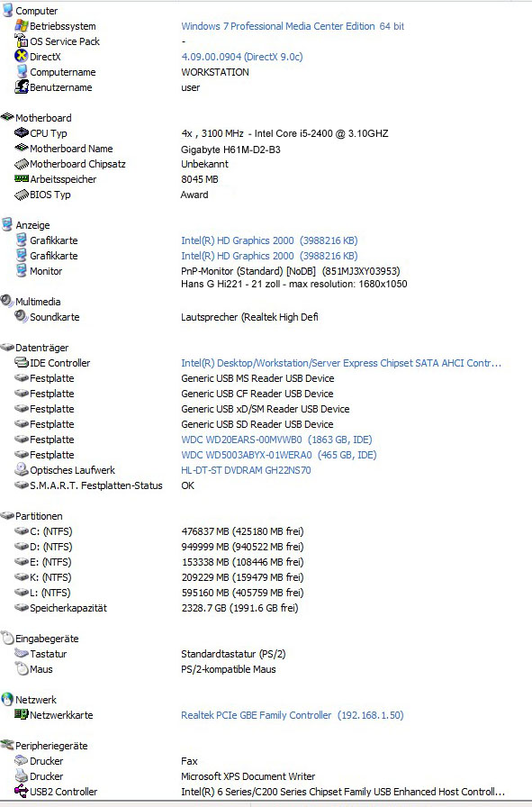Click the Hans G Hi221 monitor line
Viewport: 532px width, 807px height.
click(x=293, y=284)
